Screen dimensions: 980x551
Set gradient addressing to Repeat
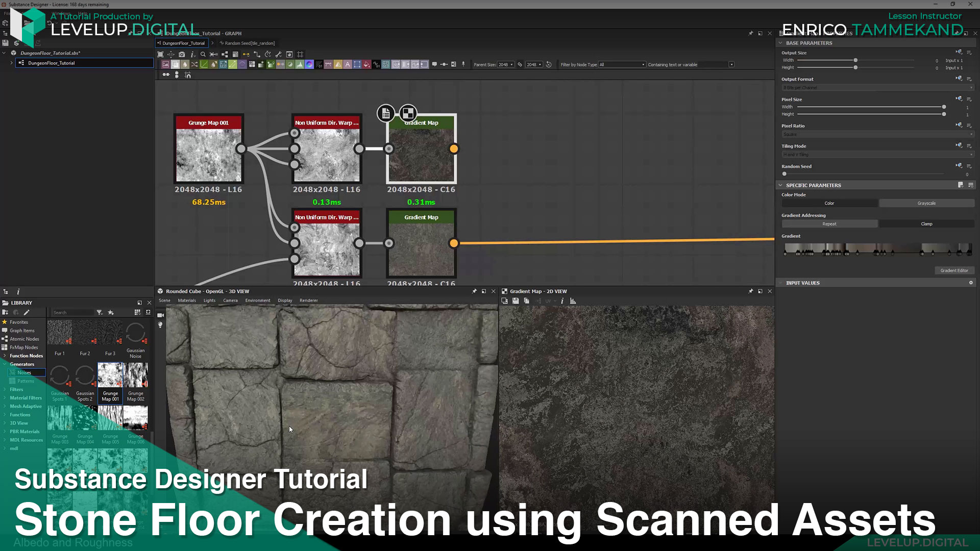(829, 224)
